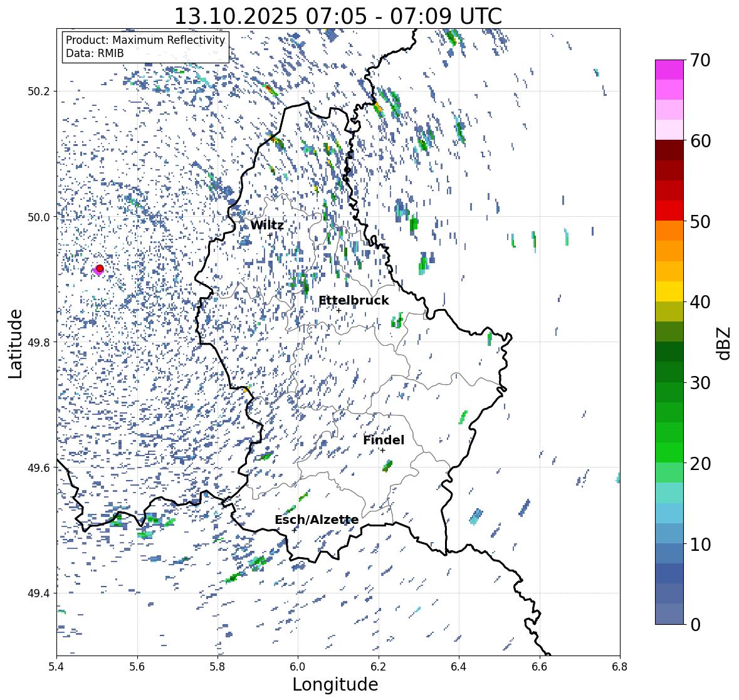The image size is (739, 700).
Task: Select the Wiltz station label
Action: (267, 225)
